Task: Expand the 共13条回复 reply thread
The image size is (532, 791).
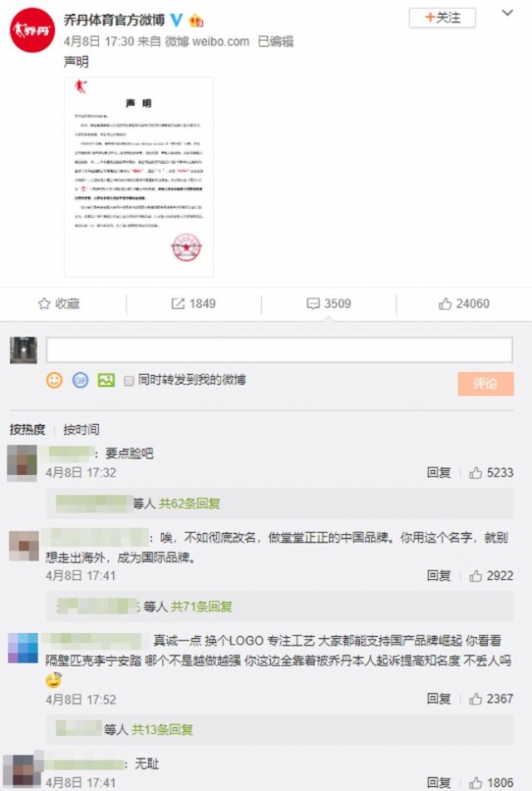Action: click(162, 729)
